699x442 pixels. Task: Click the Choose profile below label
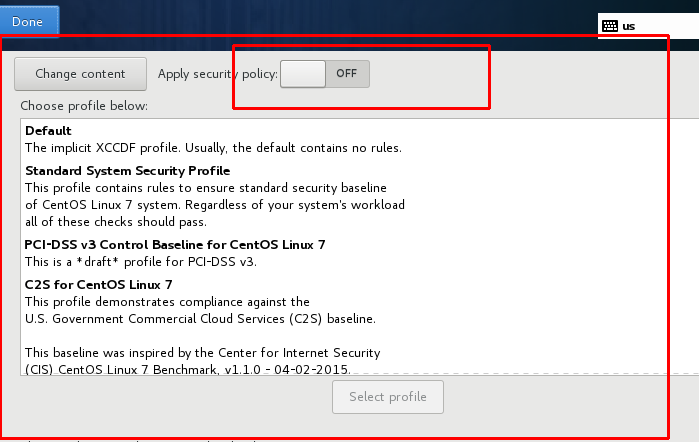(x=84, y=106)
